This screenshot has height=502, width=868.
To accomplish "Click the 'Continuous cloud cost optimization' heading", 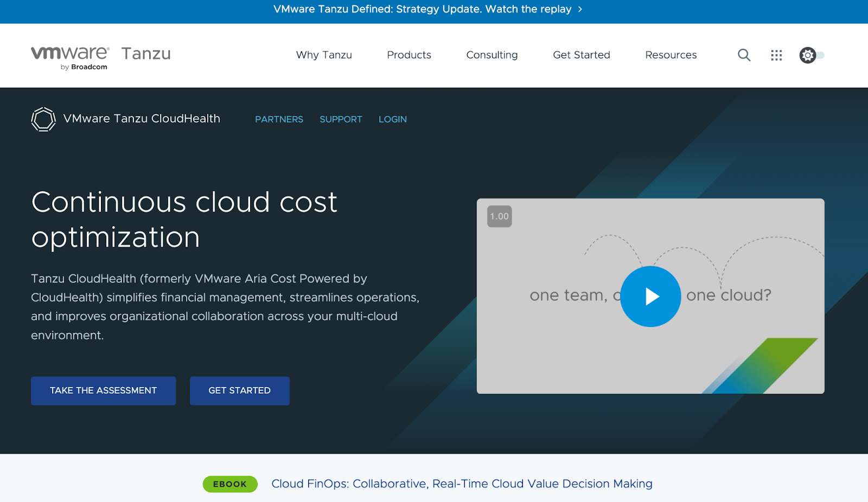I will tap(184, 220).
